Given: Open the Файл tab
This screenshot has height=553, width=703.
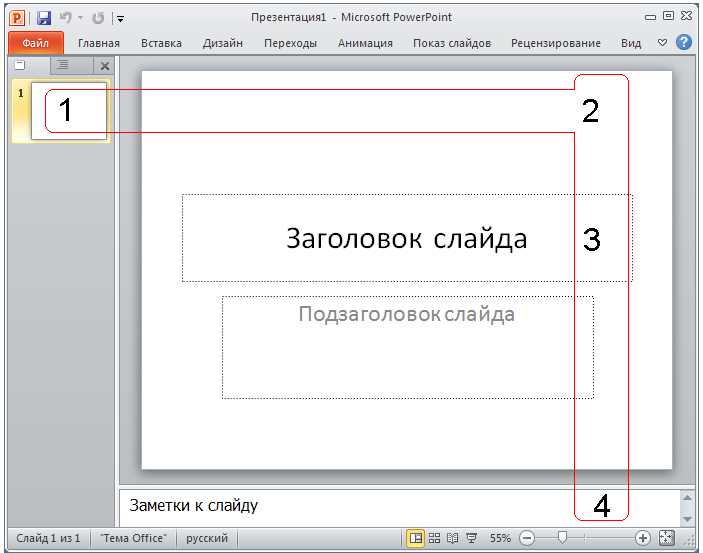Looking at the screenshot, I should [x=36, y=43].
